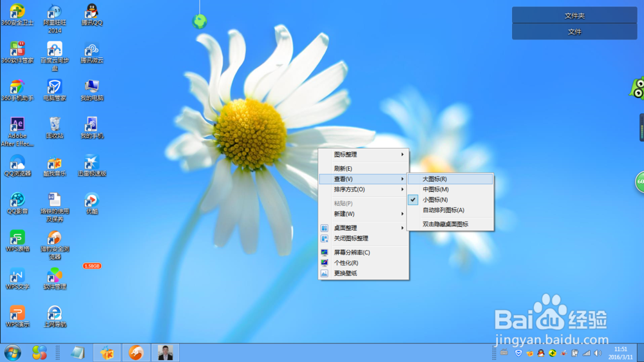Expand the 查看(V) submenu
The width and height of the screenshot is (644, 362).
364,178
